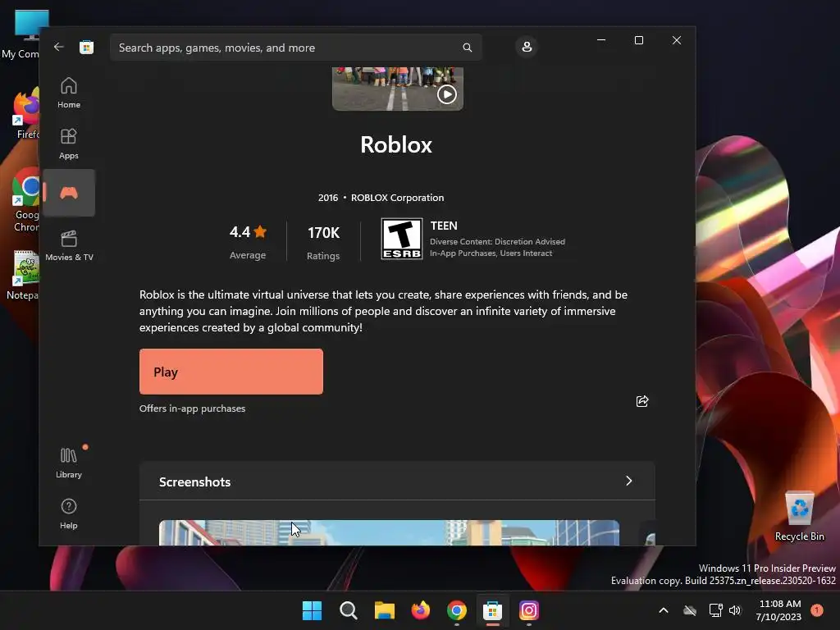Click the network tray icon
Viewport: 840px width, 630px height.
click(x=715, y=610)
